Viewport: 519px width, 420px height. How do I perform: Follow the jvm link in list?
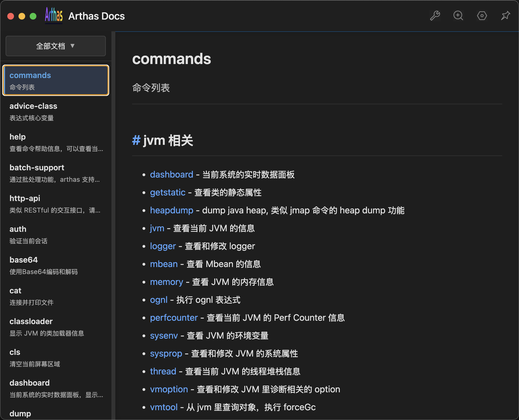157,228
